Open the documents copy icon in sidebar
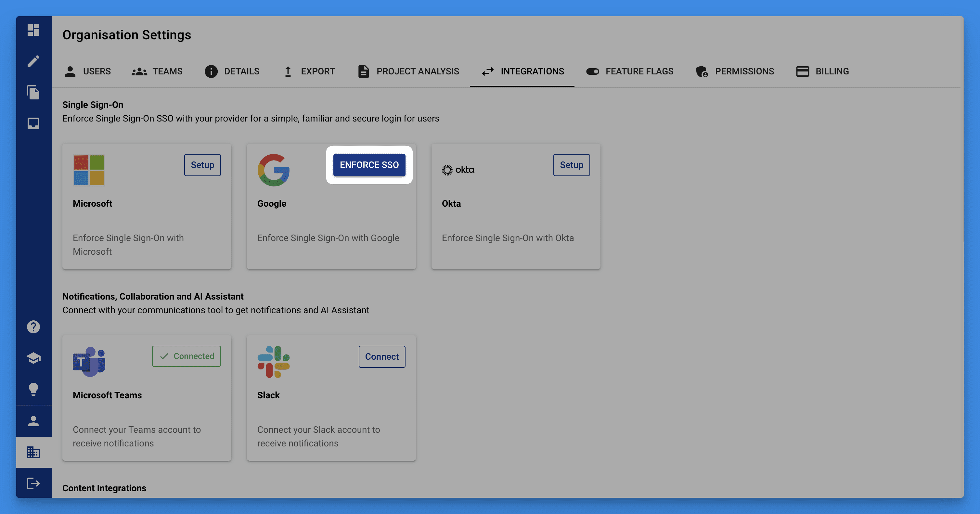 coord(33,92)
